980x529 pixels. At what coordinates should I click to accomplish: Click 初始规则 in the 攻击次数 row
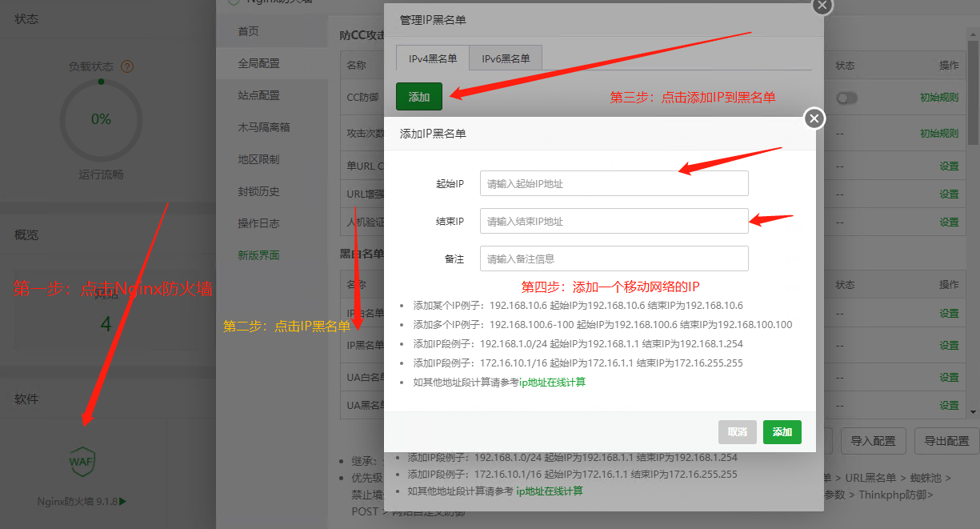938,134
